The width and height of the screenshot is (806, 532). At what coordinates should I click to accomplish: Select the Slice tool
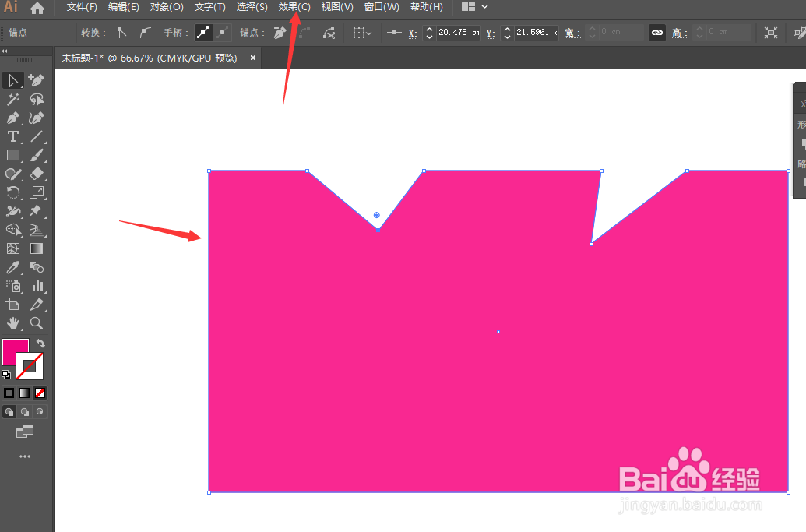point(36,305)
